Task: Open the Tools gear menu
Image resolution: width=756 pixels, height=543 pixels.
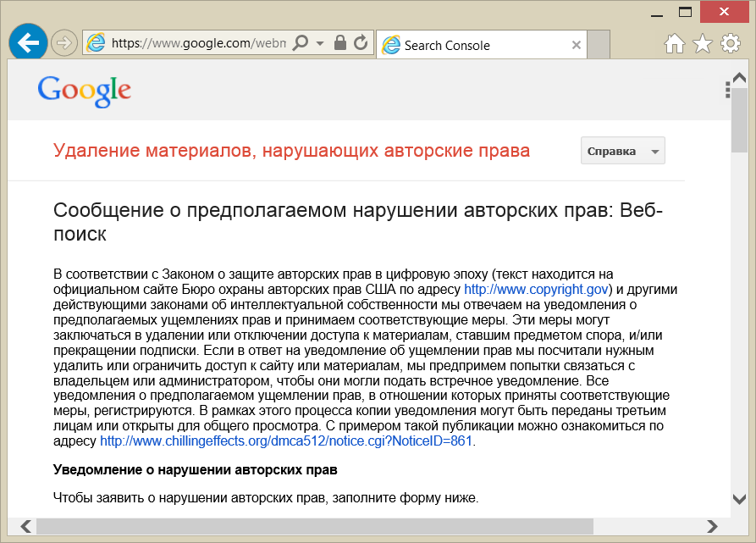Action: click(731, 43)
